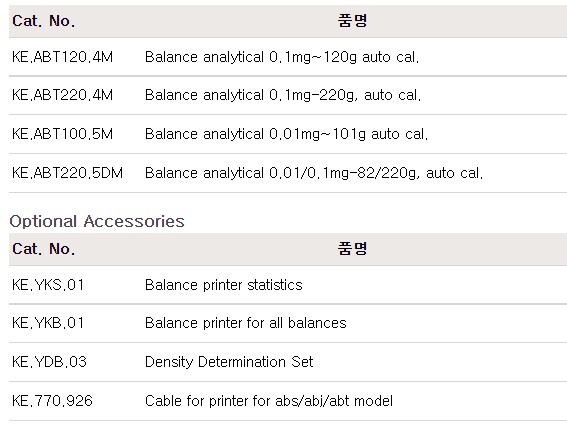Select the KE.YKS.01 catalog number
Image resolution: width=567 pixels, height=436 pixels.
tap(48, 285)
